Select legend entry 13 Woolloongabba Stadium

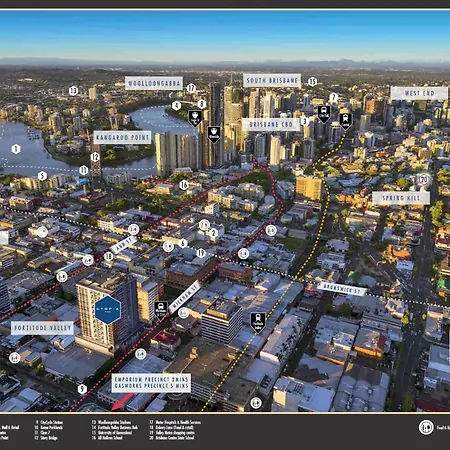pos(111,422)
